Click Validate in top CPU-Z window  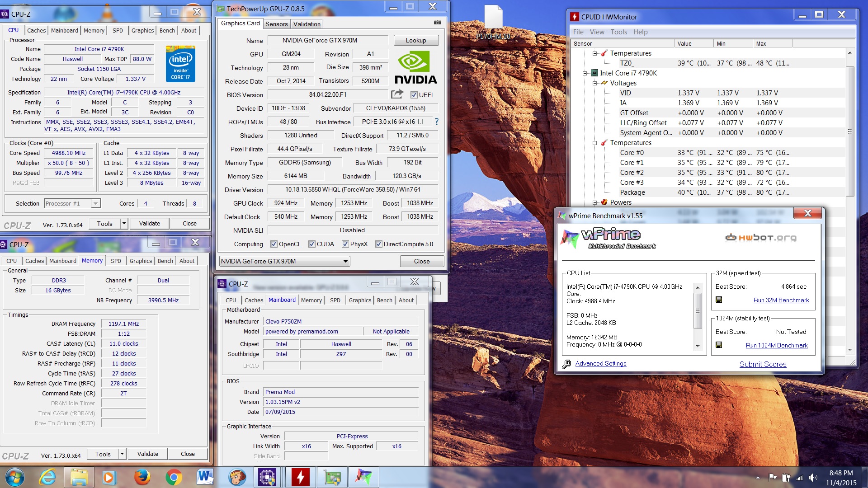(x=150, y=223)
